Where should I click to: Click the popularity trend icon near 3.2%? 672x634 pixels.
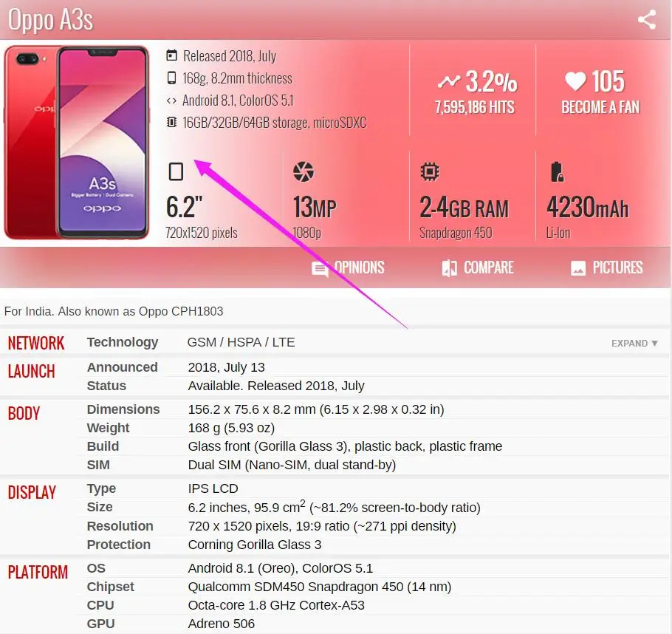[x=449, y=81]
